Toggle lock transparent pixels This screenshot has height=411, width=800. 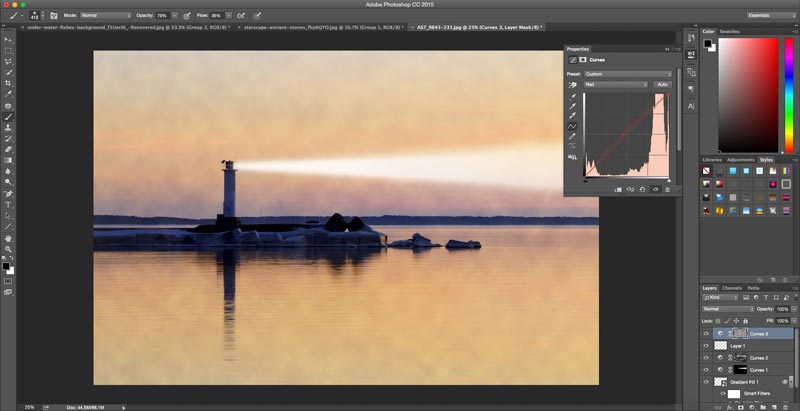[718, 321]
